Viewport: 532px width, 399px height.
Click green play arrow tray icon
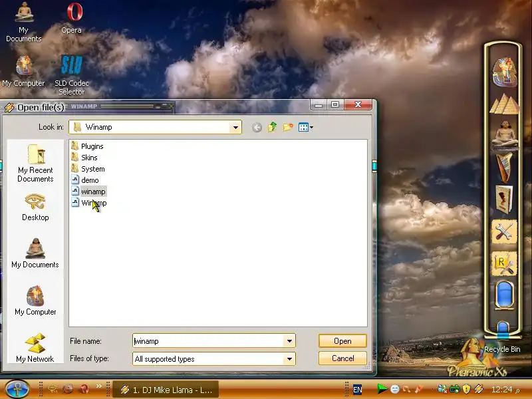coord(382,389)
